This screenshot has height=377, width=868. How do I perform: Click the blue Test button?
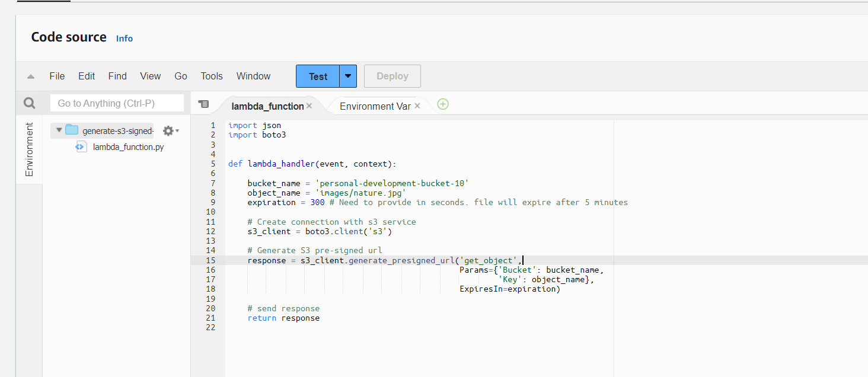click(x=318, y=76)
